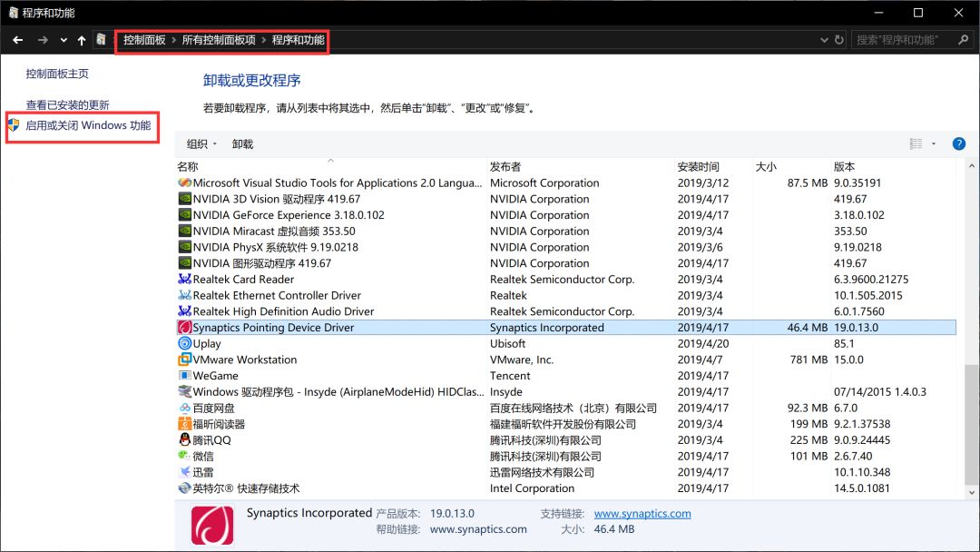Click the 腾讯QQ penguin icon

185,439
